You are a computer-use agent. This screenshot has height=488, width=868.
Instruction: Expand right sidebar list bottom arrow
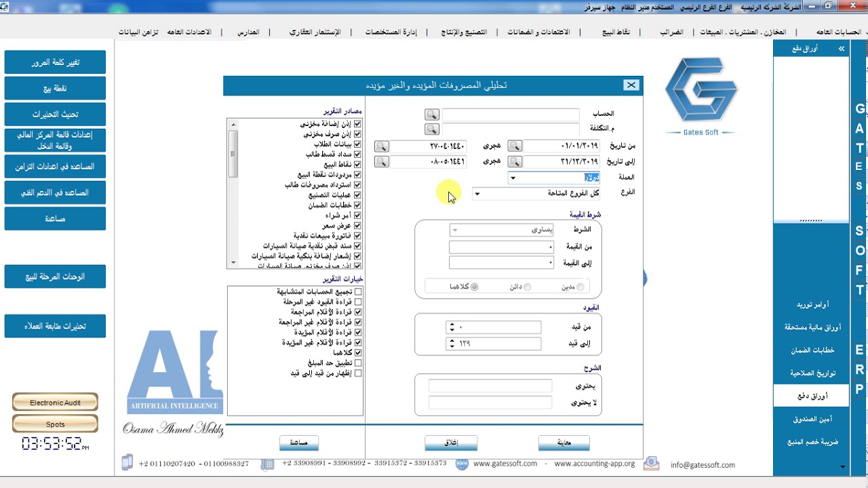[842, 467]
